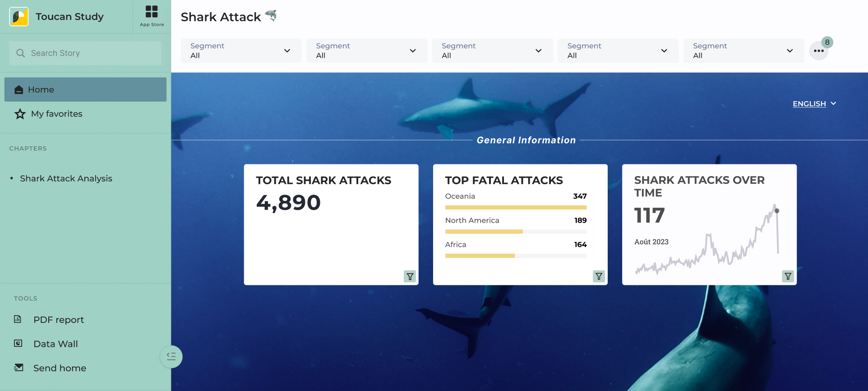Open the Data Wall tool

tap(55, 344)
